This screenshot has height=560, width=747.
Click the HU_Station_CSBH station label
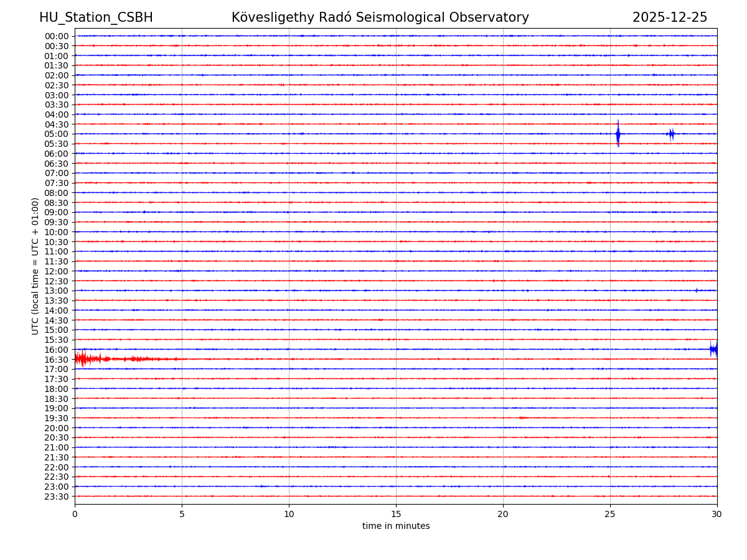click(96, 17)
